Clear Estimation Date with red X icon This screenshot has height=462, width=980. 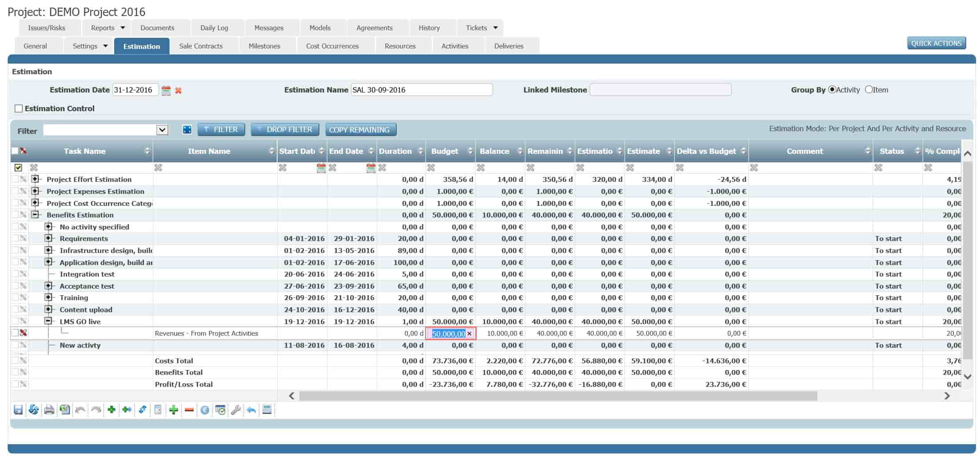pos(179,90)
